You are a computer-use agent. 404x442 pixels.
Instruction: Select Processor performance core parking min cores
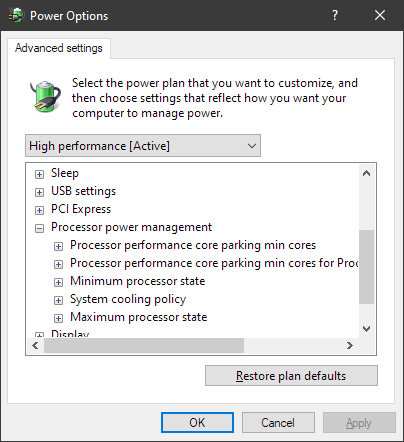click(193, 245)
